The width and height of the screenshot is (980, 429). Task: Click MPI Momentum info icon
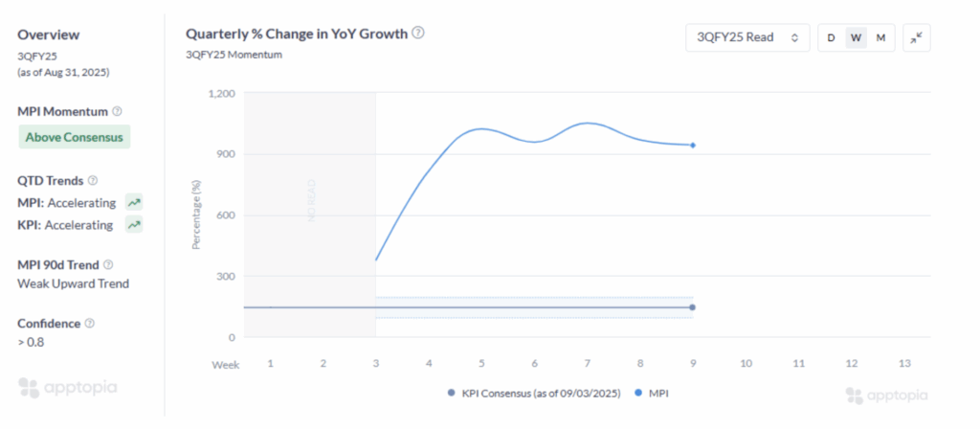[118, 112]
